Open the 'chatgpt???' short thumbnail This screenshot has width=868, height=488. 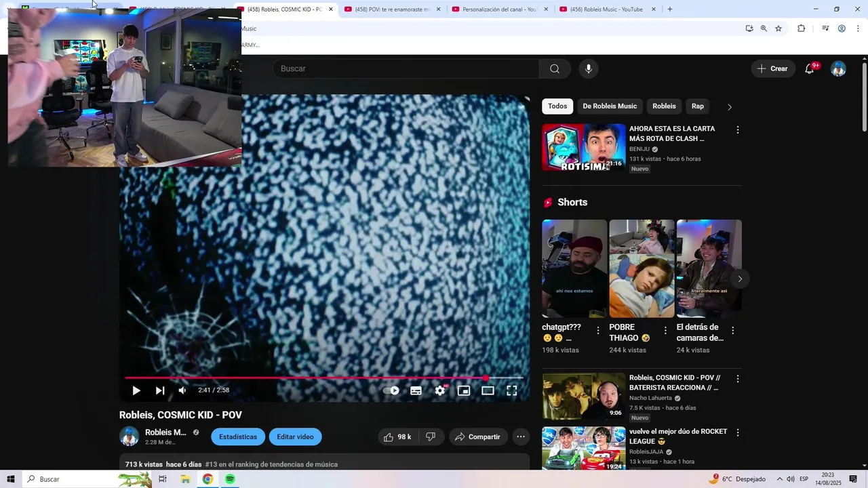click(574, 268)
